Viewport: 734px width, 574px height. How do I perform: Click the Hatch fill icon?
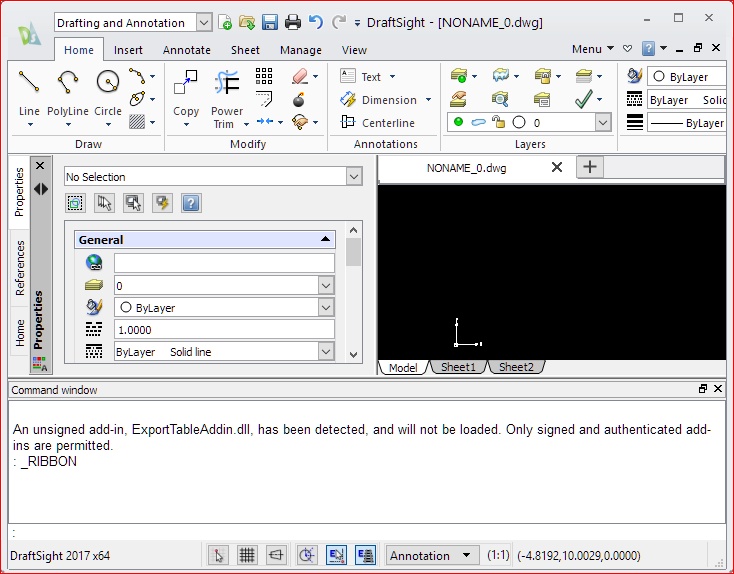pyautogui.click(x=137, y=122)
